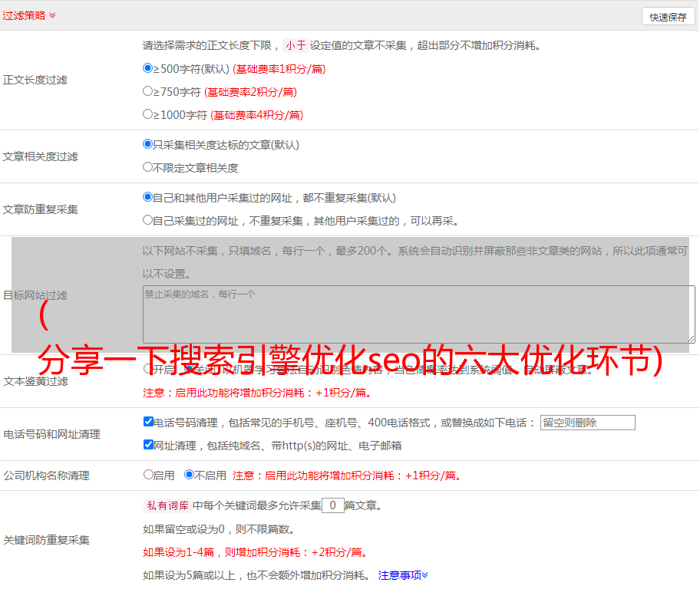Select 不启用 for 公司机构名称清理

[189, 475]
